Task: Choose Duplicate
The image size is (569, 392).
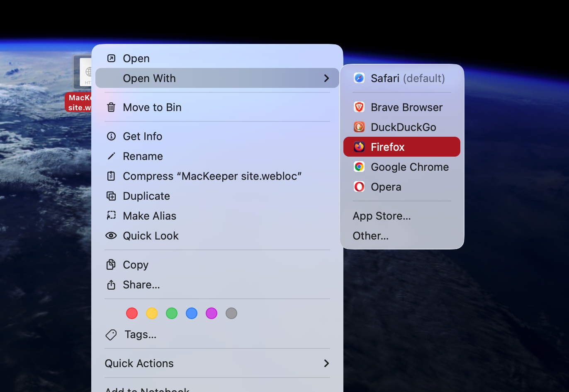Action: (x=217, y=196)
